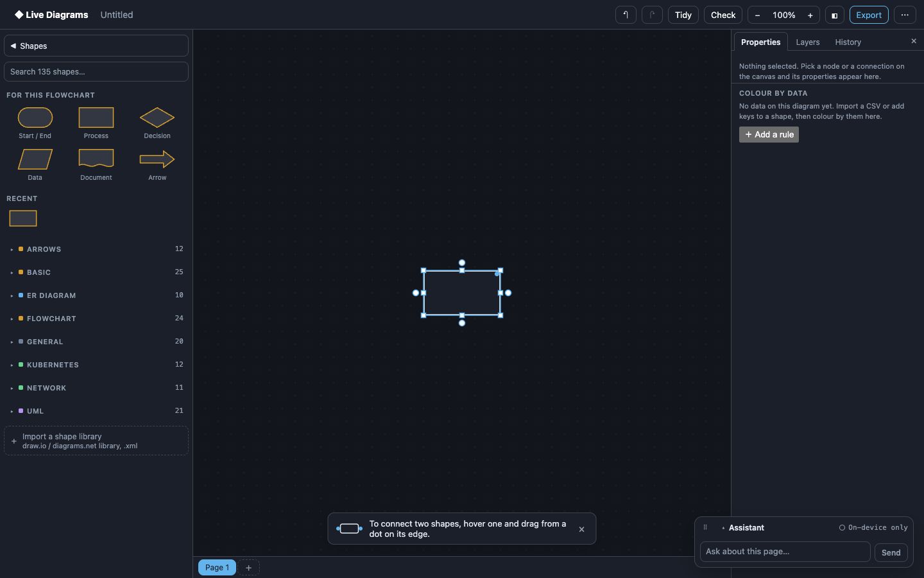Click Add a rule button
The width and height of the screenshot is (924, 578).
click(769, 134)
